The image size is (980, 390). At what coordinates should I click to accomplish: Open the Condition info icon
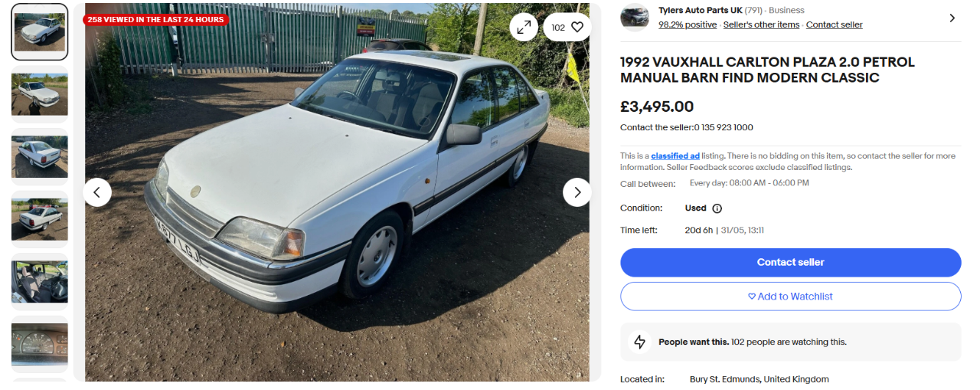point(717,208)
